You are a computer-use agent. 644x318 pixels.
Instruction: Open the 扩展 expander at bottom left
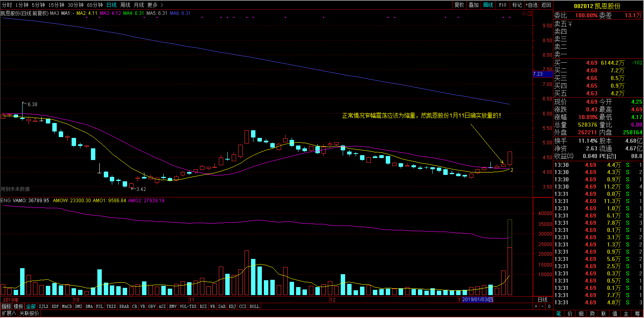point(8,313)
